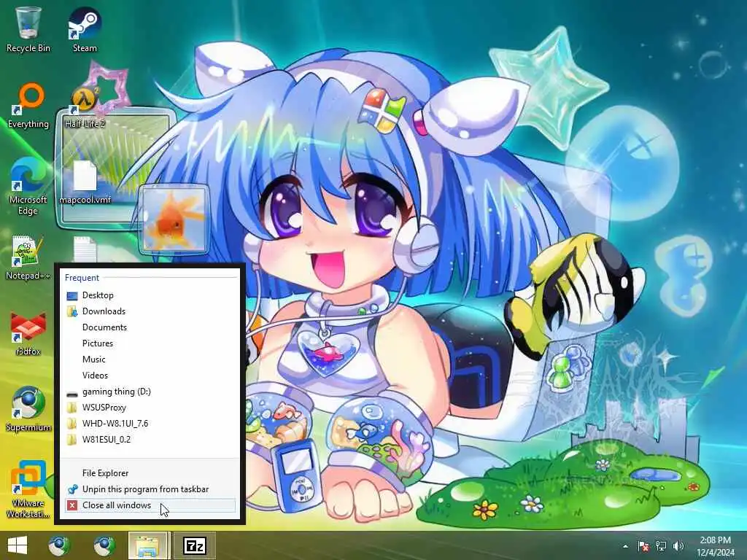Open Music from the jump list
747x560 pixels.
(x=150, y=359)
